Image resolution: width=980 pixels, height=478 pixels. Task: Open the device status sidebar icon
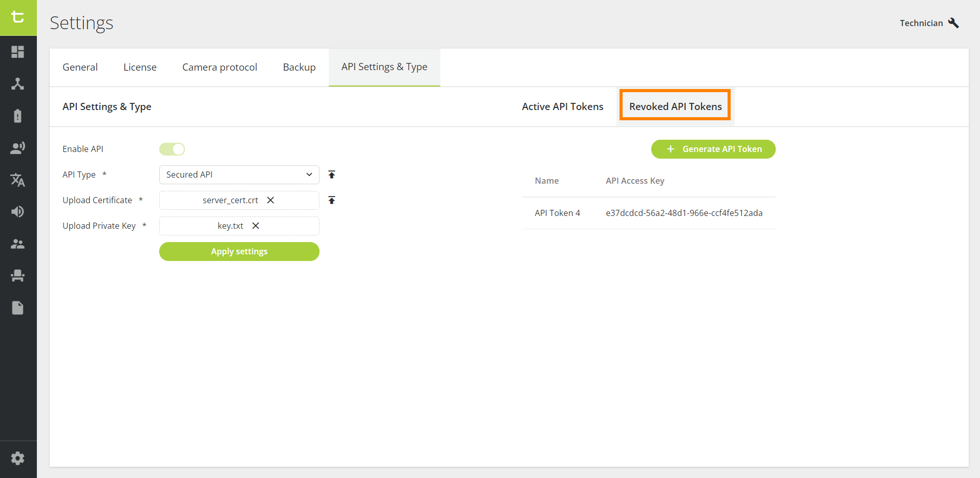(x=18, y=116)
